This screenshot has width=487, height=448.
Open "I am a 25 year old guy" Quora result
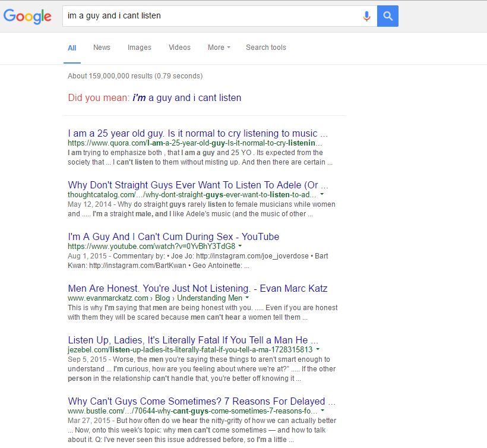click(x=198, y=133)
